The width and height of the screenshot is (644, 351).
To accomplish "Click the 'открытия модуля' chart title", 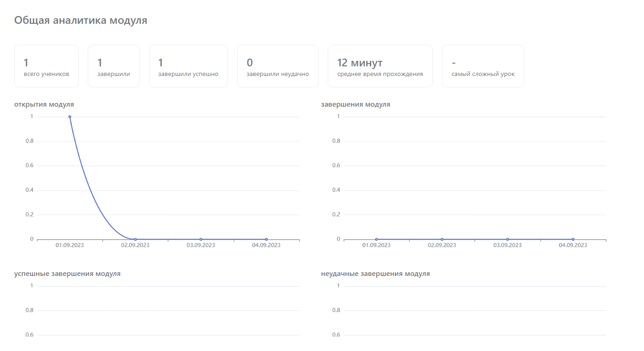I will tap(44, 104).
